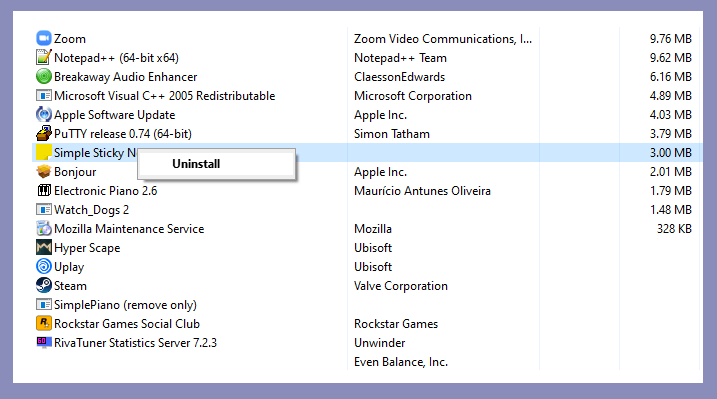Choose Uninstall from the context menu
This screenshot has width=717, height=399.
point(196,164)
